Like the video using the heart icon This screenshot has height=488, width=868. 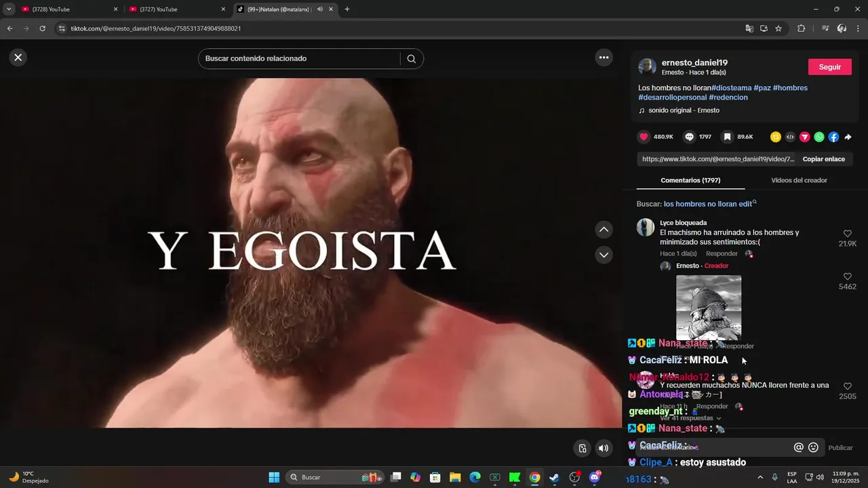[x=644, y=137]
